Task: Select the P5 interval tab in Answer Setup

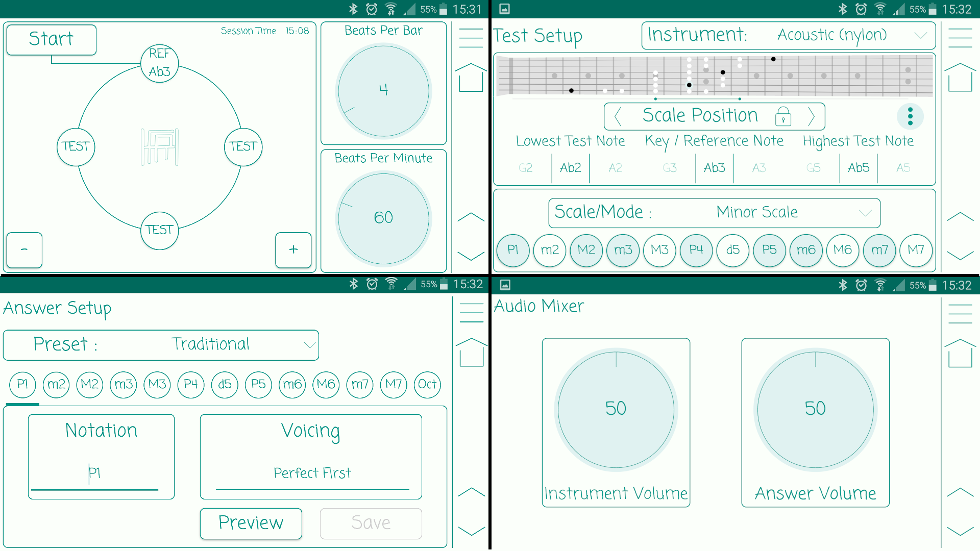Action: (x=258, y=384)
